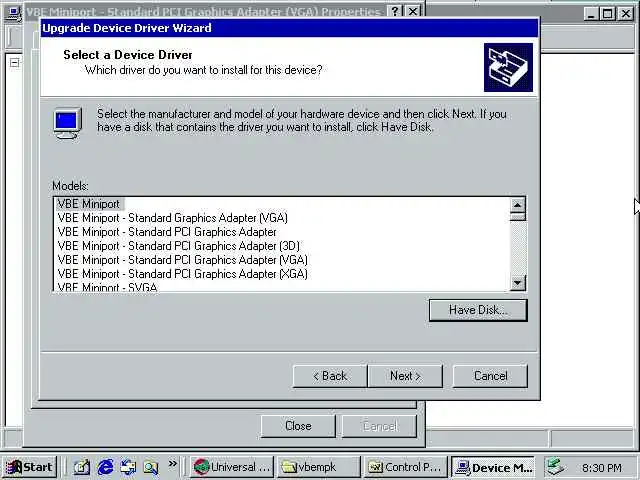Click the 8:30 PM system clock

click(x=602, y=468)
